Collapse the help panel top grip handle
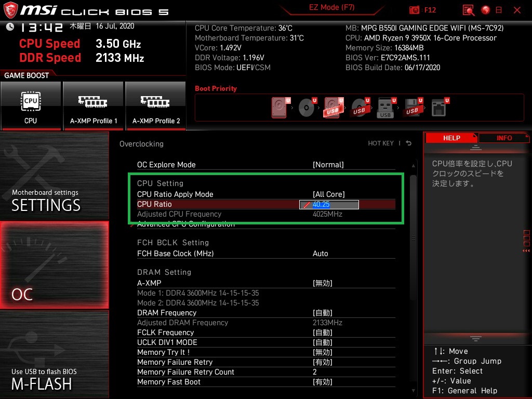The height and width of the screenshot is (399, 532). pos(476,147)
